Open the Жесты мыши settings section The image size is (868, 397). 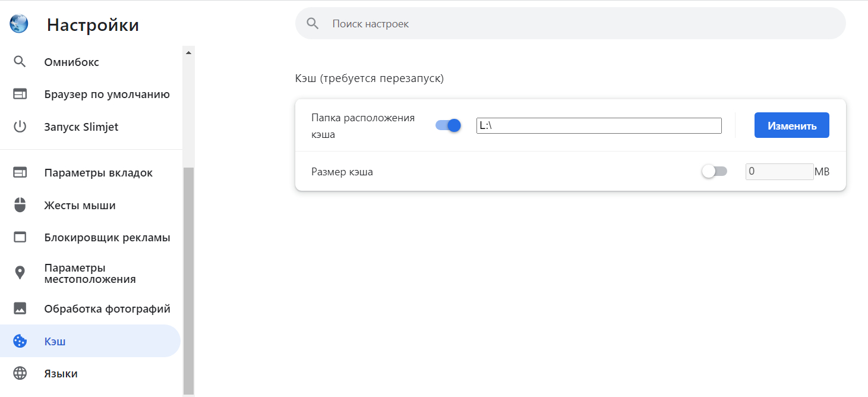pos(80,206)
